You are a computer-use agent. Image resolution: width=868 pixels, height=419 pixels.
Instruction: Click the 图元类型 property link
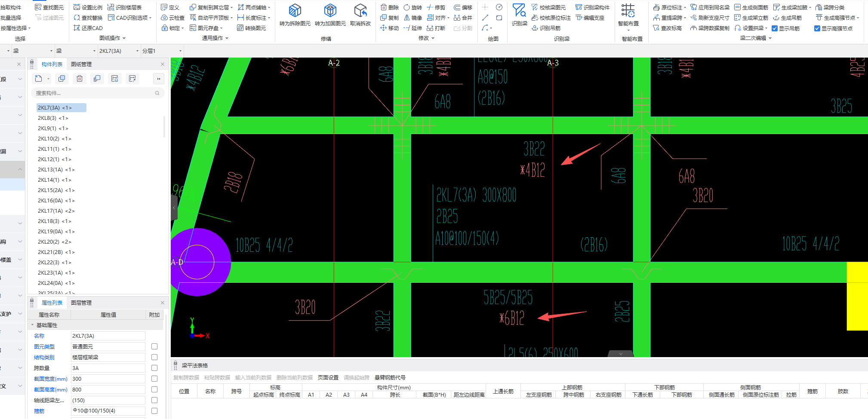pyautogui.click(x=44, y=346)
